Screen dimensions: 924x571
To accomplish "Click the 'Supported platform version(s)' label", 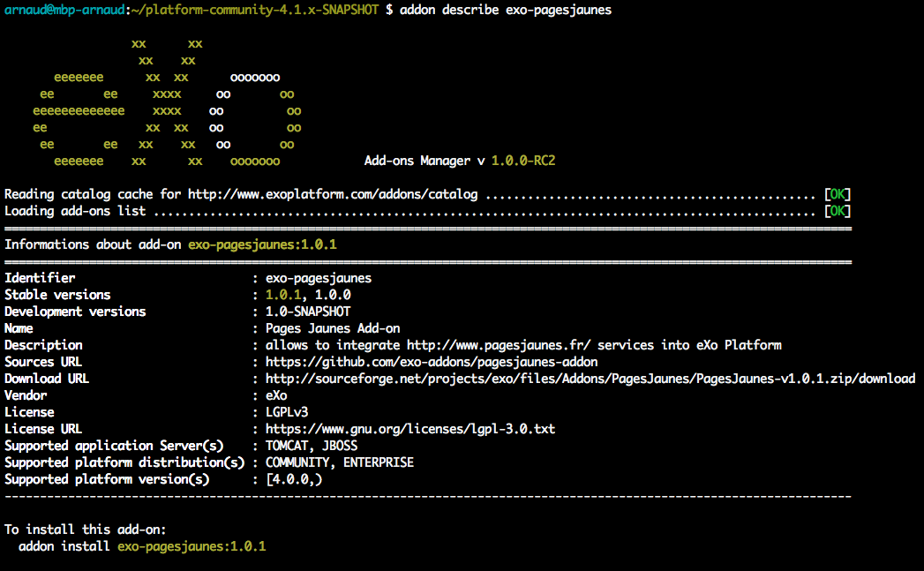I will [x=107, y=480].
